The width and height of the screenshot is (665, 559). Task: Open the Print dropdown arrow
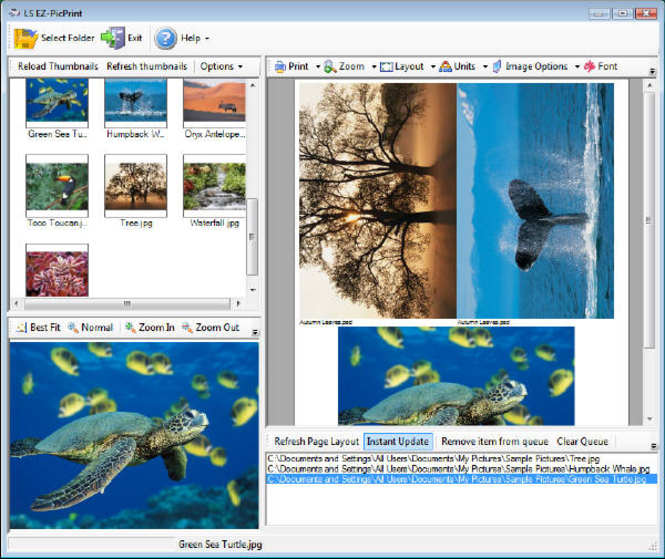tap(318, 67)
